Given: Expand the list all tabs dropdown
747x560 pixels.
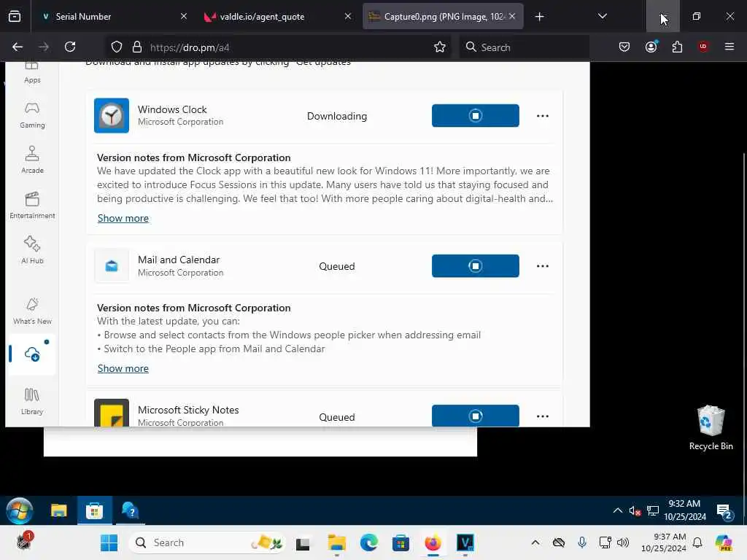Looking at the screenshot, I should (602, 16).
